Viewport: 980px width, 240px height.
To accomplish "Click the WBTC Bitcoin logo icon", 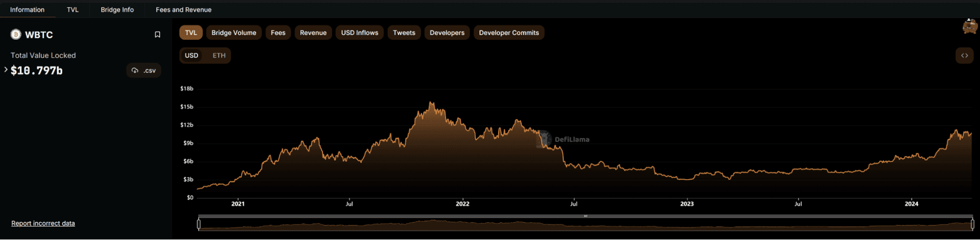I will point(16,35).
